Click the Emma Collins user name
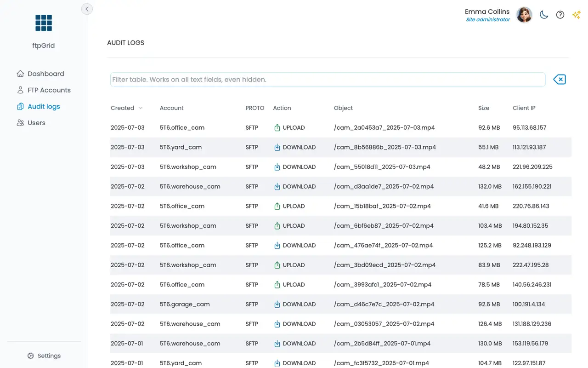This screenshot has height=368, width=588. pyautogui.click(x=487, y=11)
